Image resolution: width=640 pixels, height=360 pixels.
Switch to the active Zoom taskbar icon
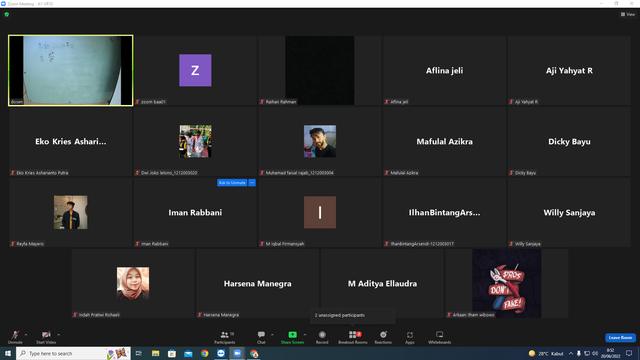[x=237, y=353]
